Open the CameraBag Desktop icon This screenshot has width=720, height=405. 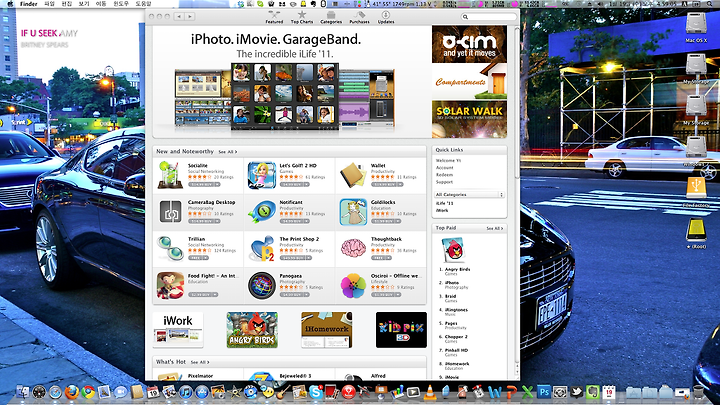pyautogui.click(x=170, y=212)
